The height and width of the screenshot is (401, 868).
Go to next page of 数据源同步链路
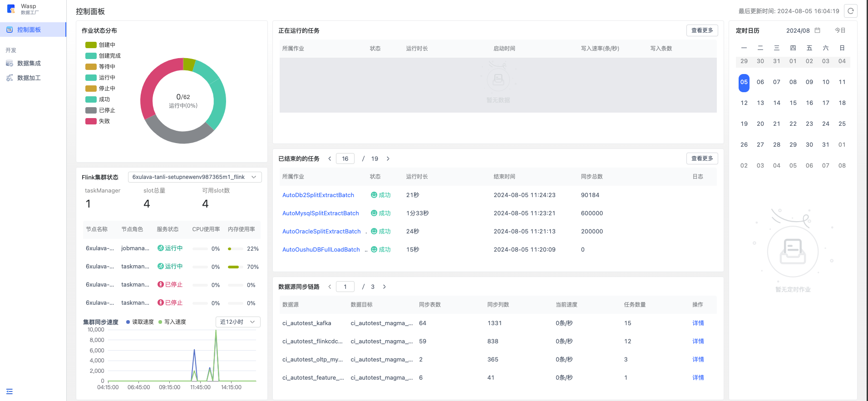(384, 287)
